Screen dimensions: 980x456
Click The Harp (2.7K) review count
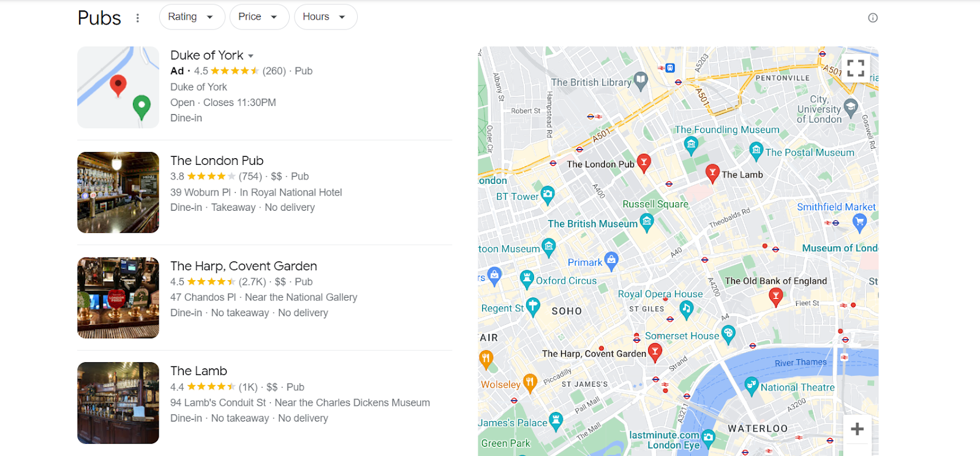pyautogui.click(x=252, y=282)
